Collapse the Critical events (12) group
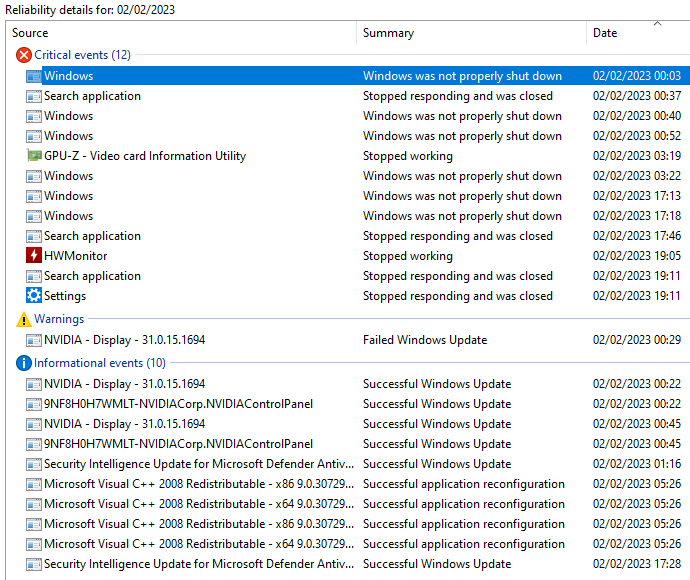 [82, 55]
